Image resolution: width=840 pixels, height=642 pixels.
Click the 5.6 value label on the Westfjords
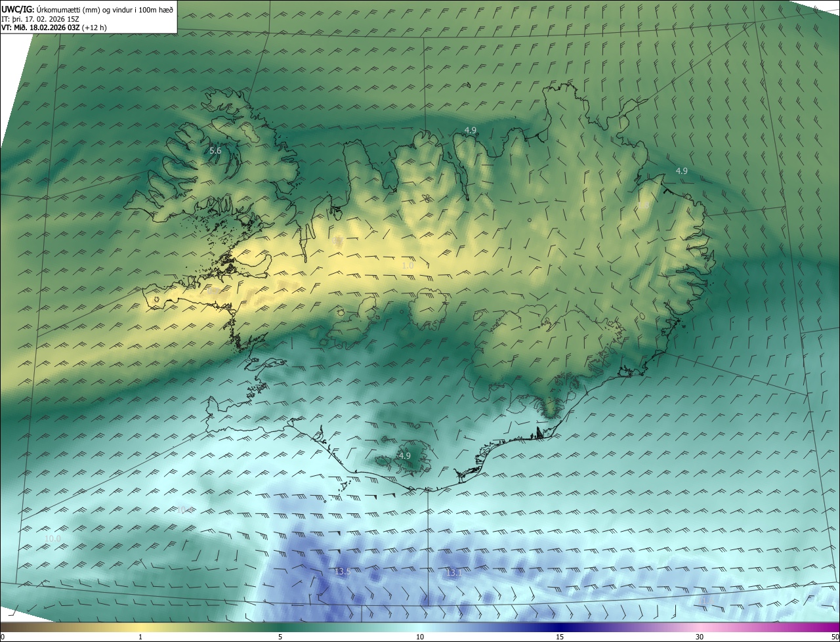[215, 151]
